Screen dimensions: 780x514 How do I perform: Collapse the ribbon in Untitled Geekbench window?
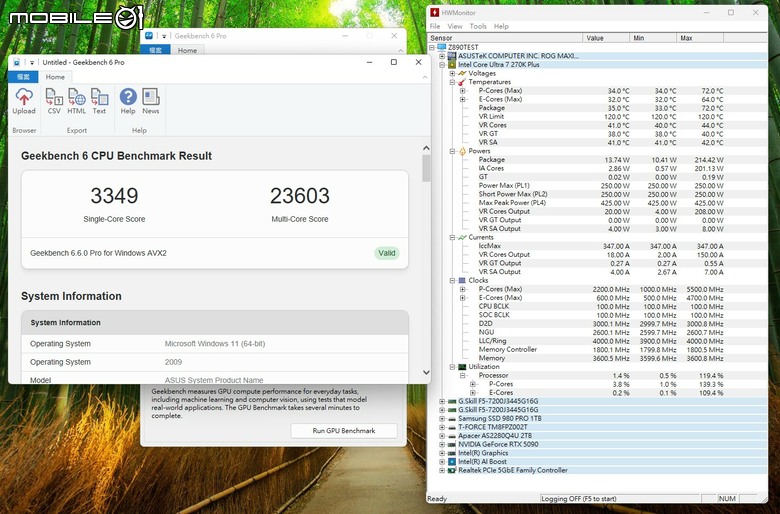point(425,77)
